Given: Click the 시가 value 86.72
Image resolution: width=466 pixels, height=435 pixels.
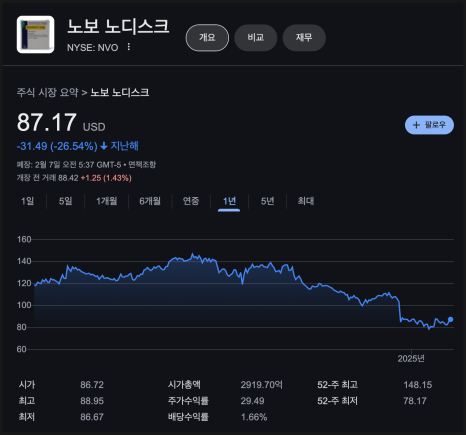Looking at the screenshot, I should (92, 385).
